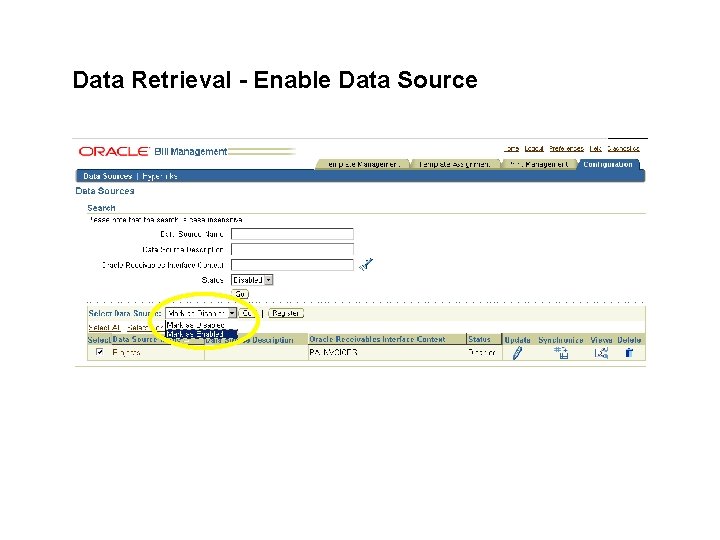Click the Logout link

click(x=534, y=148)
